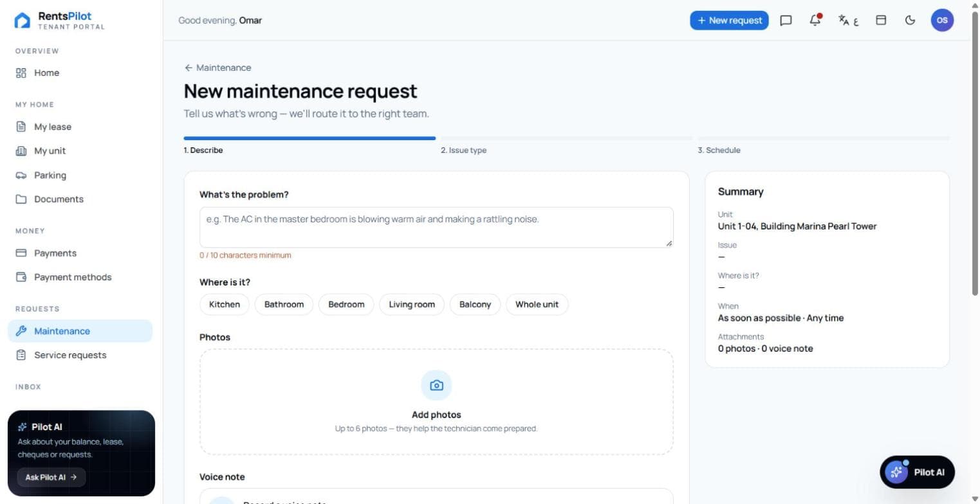Click the "Unit 1-04, Building Marina Pearl Tower" text
Screen dimensions: 980x504
point(797,226)
